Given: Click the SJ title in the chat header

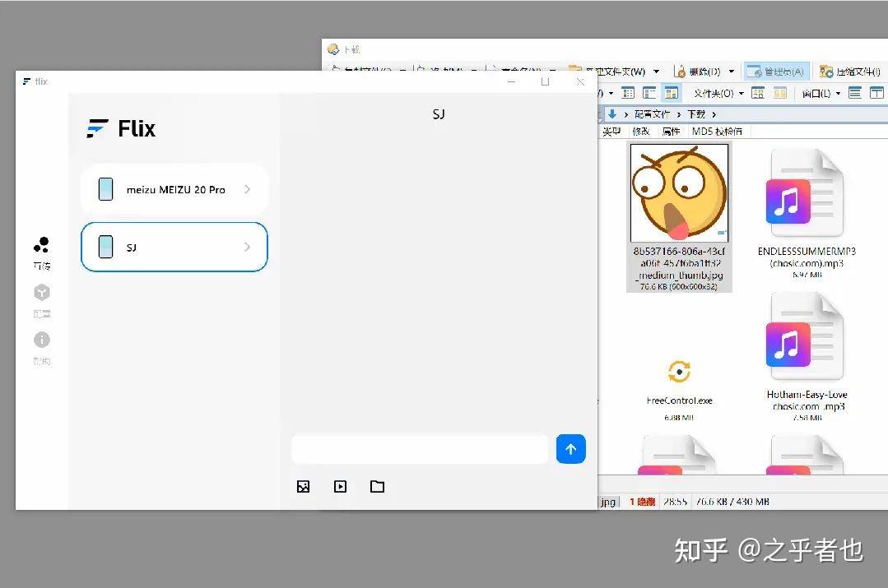Looking at the screenshot, I should (439, 114).
